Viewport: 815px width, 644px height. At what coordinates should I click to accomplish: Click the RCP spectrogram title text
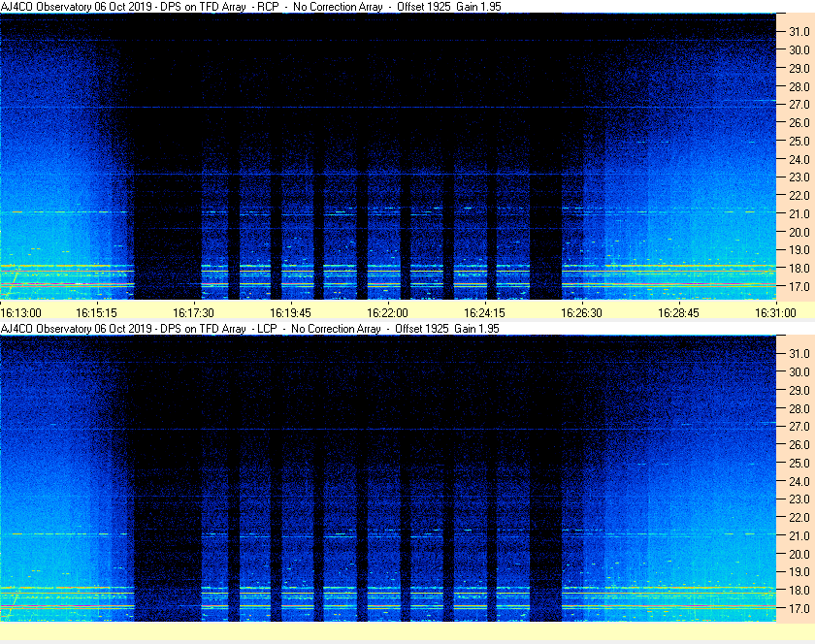tap(251, 7)
